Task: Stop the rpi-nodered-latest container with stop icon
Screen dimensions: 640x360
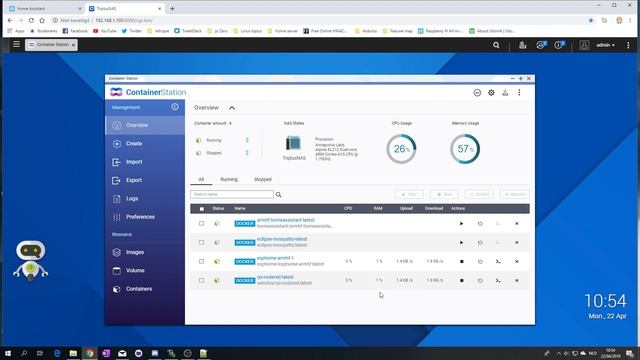Action: click(462, 280)
